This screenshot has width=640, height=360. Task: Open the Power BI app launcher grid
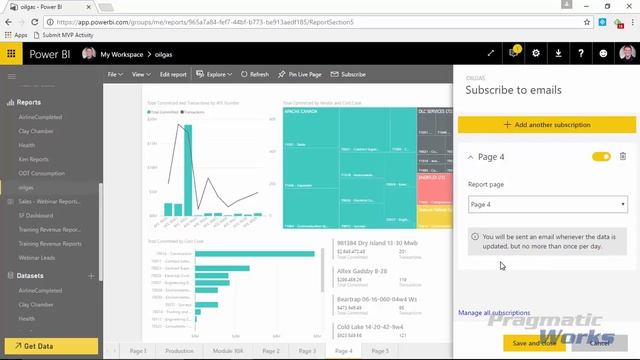pyautogui.click(x=11, y=53)
